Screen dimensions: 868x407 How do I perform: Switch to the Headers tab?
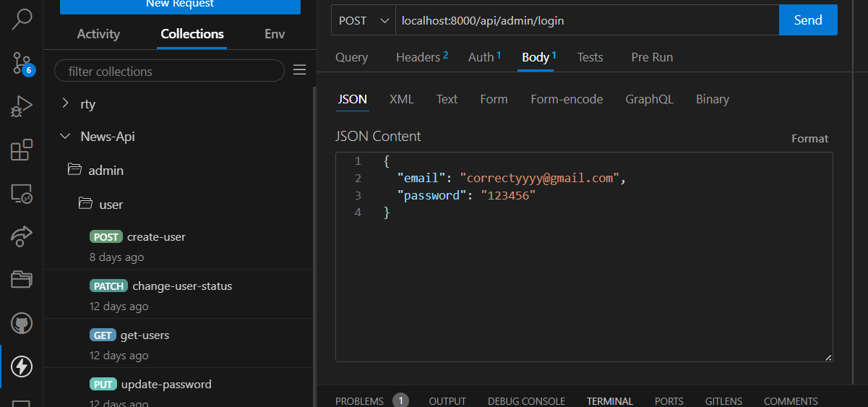pos(421,57)
